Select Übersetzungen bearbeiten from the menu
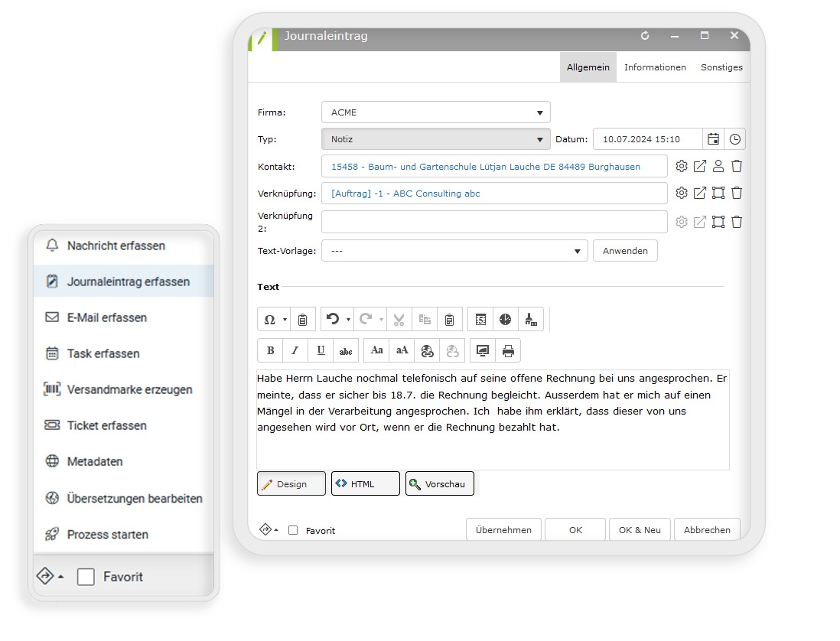840x641 pixels. tap(123, 498)
